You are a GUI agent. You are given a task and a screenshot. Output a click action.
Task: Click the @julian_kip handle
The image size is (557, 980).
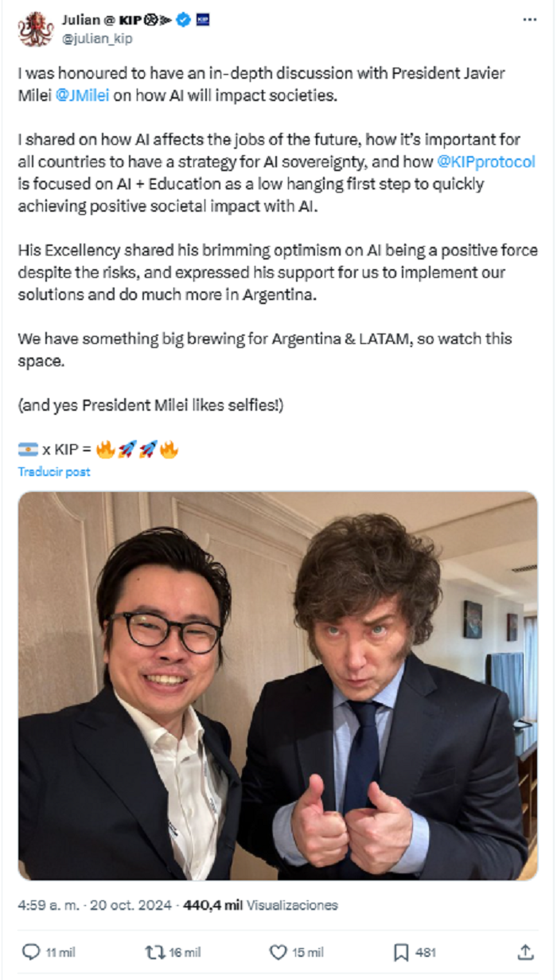(x=97, y=38)
